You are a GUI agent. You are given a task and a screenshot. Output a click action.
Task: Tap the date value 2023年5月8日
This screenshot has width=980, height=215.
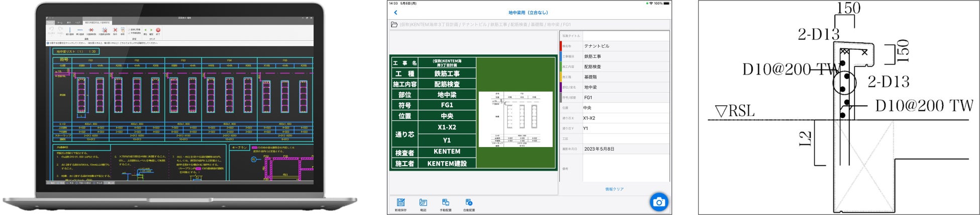click(599, 149)
